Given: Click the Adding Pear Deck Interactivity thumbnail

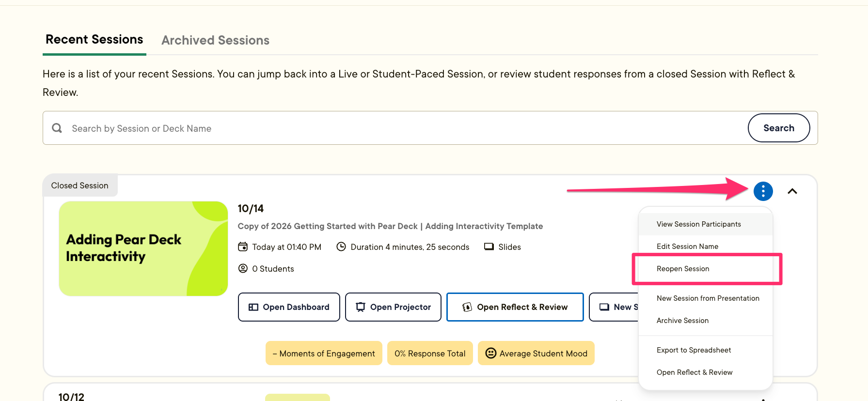Looking at the screenshot, I should click(143, 248).
